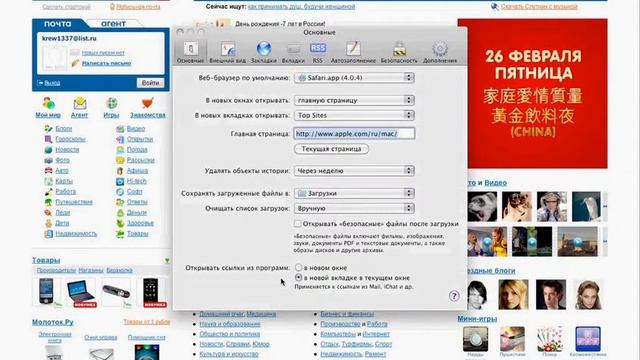Click the icon next to Видео link

point(120,129)
